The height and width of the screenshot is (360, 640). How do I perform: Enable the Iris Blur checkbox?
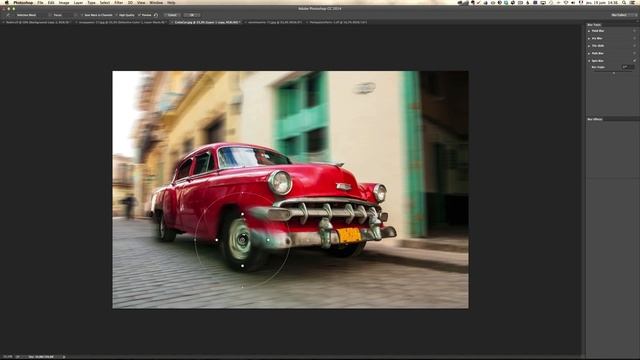tap(634, 38)
